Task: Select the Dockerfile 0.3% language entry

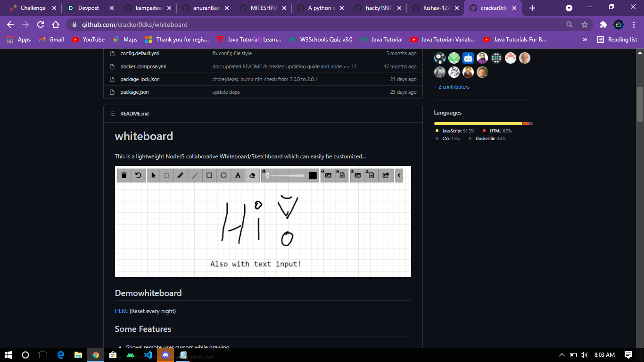Action: point(487,139)
